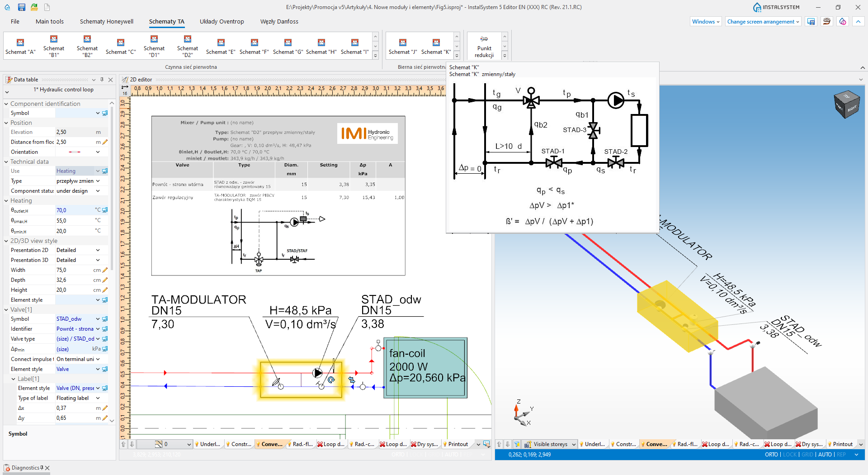This screenshot has width=868, height=475.
Task: Click the filter icon in 3D view toolbar
Action: pyautogui.click(x=516, y=444)
